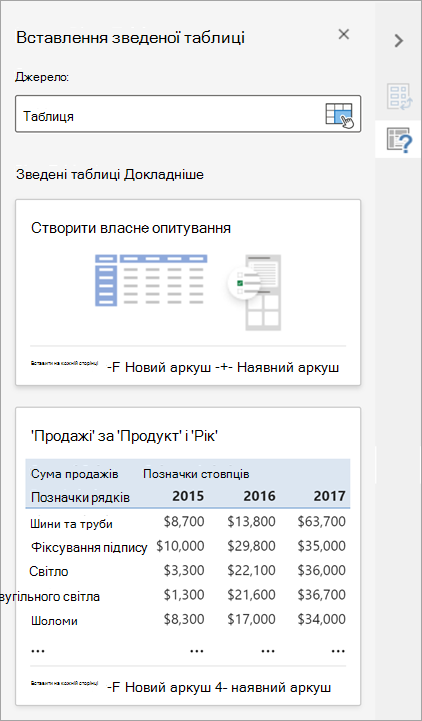
Task: Click the $36,700 cell
Action: [x=321, y=595]
